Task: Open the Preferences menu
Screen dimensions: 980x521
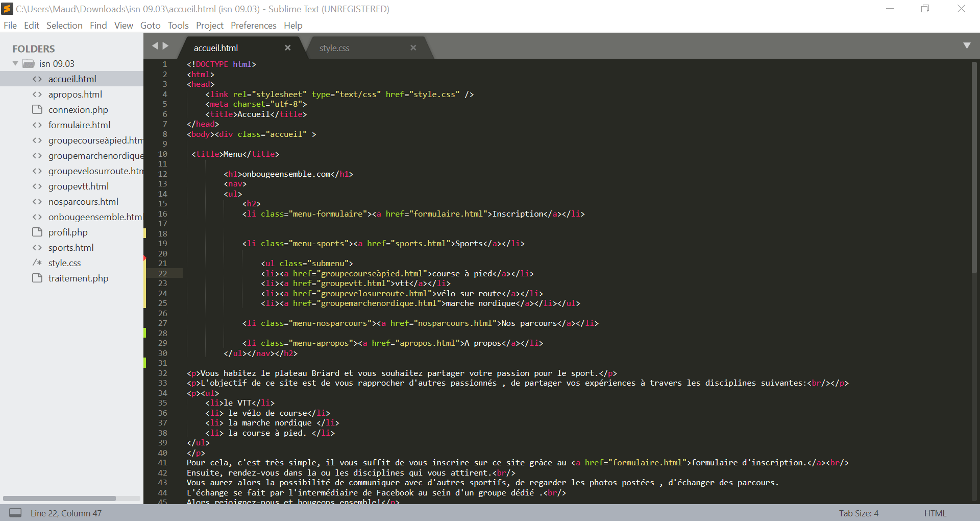Action: click(253, 26)
